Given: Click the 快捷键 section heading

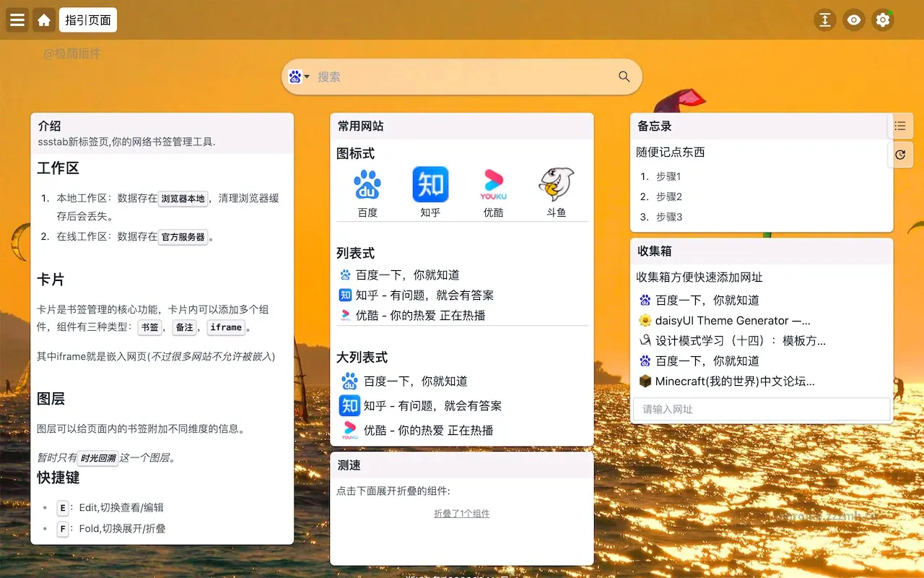Looking at the screenshot, I should click(x=58, y=478).
